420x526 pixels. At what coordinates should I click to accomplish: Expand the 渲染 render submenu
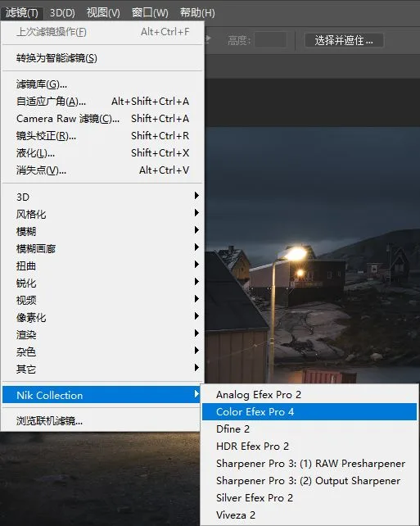click(102, 334)
